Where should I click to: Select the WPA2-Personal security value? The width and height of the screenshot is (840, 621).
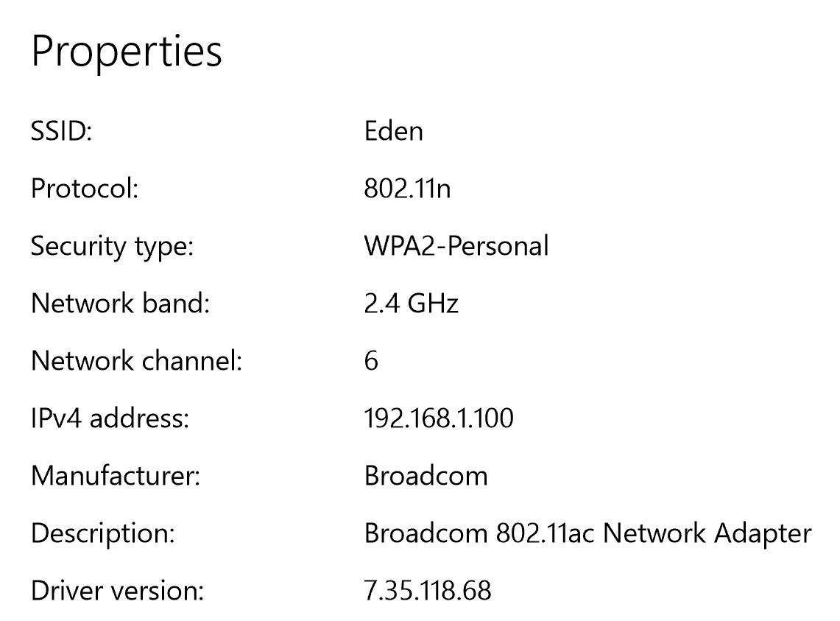456,246
